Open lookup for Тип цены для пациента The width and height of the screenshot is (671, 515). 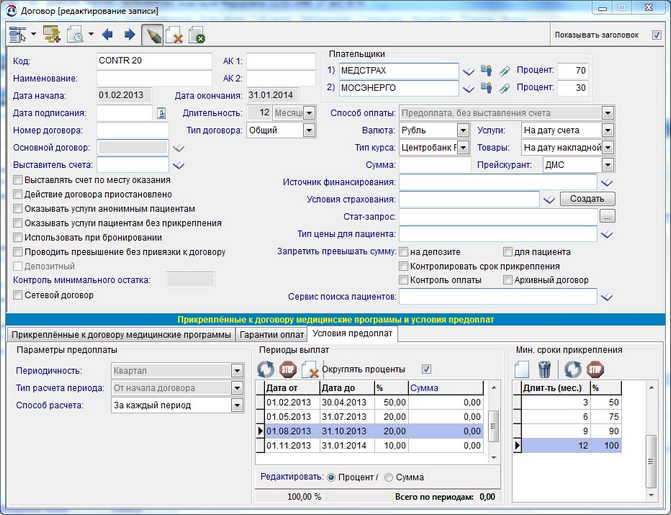[x=607, y=235]
